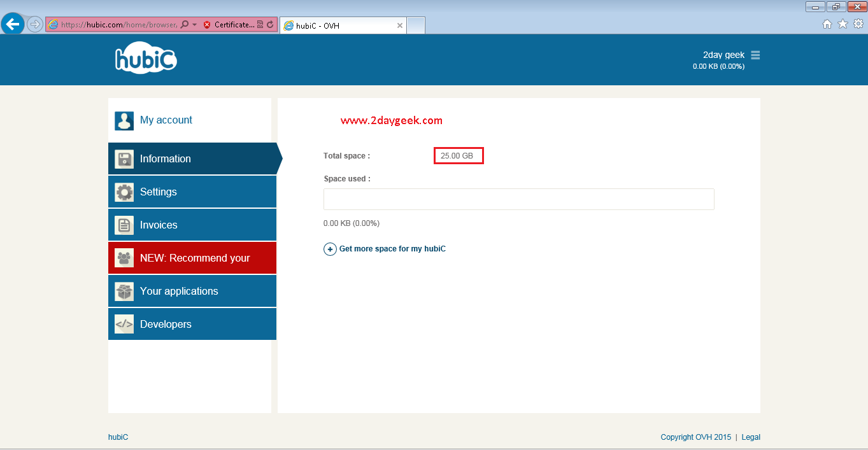This screenshot has height=450, width=868.
Task: Click the address bar URL field
Action: tap(118, 25)
